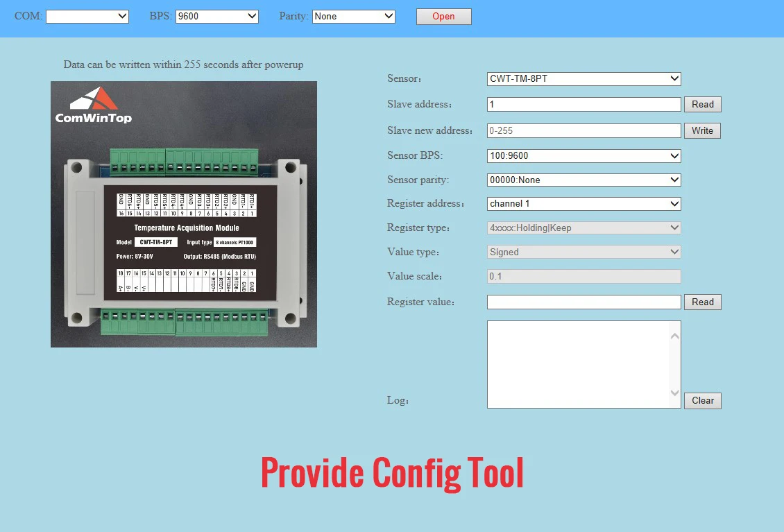The height and width of the screenshot is (532, 784).
Task: Click Read next to Slave address
Action: (x=703, y=104)
